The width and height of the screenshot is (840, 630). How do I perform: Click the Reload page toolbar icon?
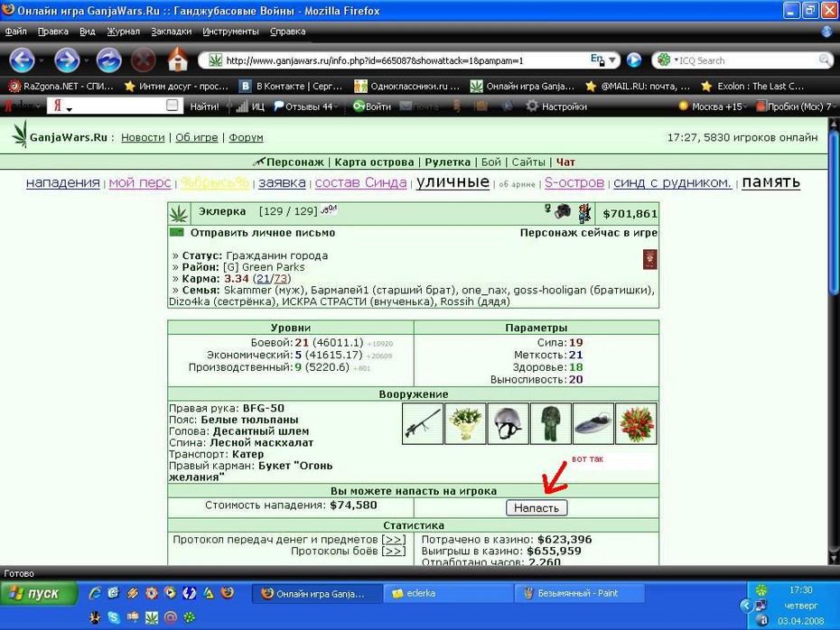pos(108,60)
